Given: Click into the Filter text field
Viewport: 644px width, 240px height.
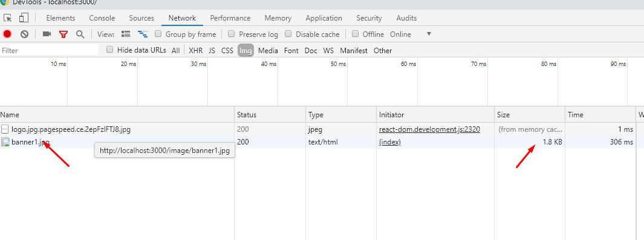Looking at the screenshot, I should (x=50, y=50).
